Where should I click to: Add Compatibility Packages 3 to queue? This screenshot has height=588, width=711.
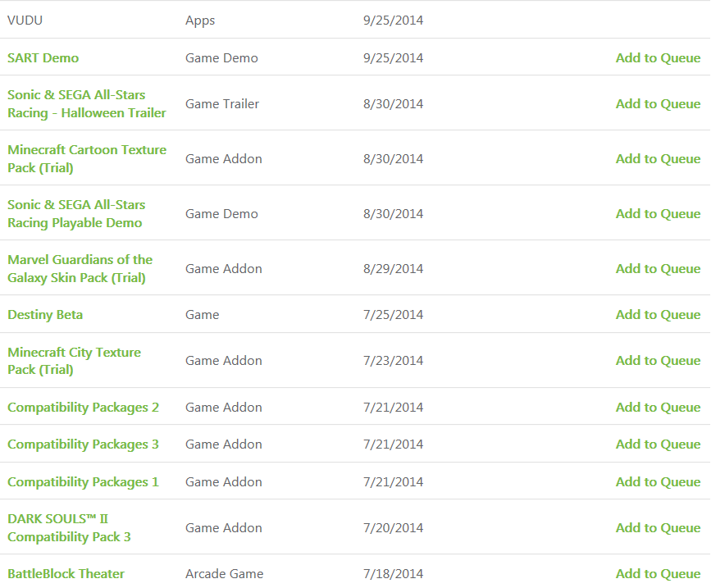[x=658, y=444]
